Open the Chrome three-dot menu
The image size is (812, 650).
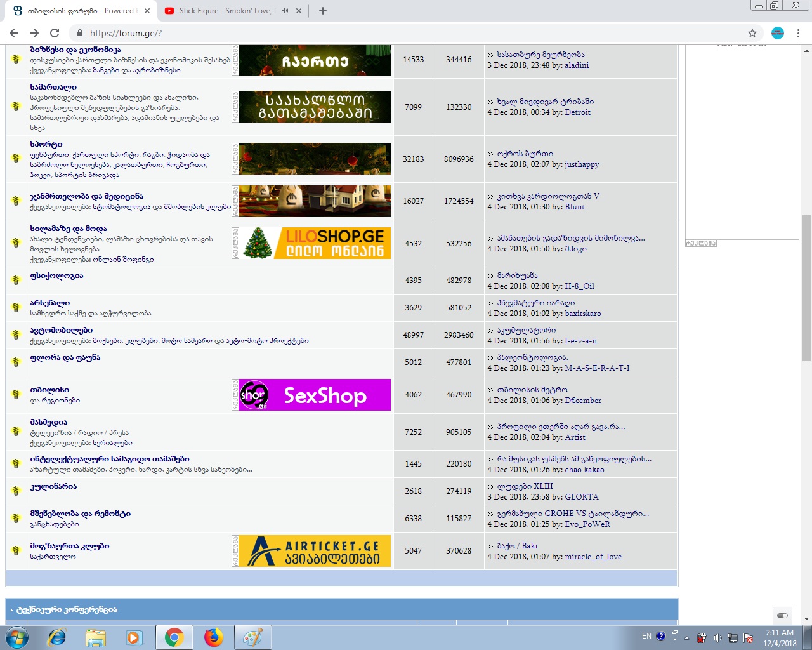coord(798,33)
